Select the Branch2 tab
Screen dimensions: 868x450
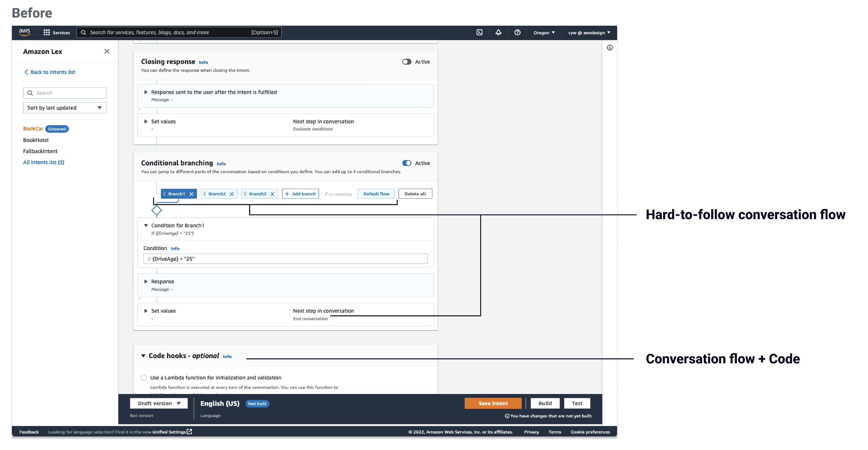(x=217, y=194)
